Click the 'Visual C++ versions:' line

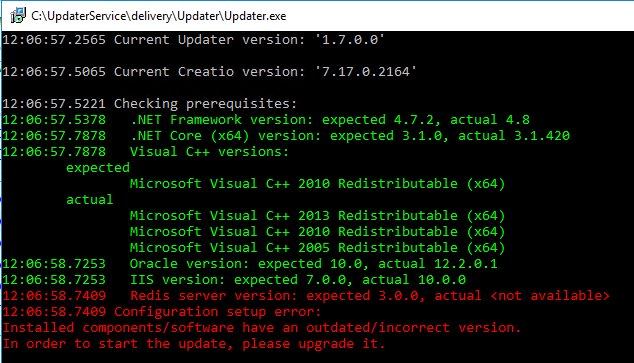point(146,152)
